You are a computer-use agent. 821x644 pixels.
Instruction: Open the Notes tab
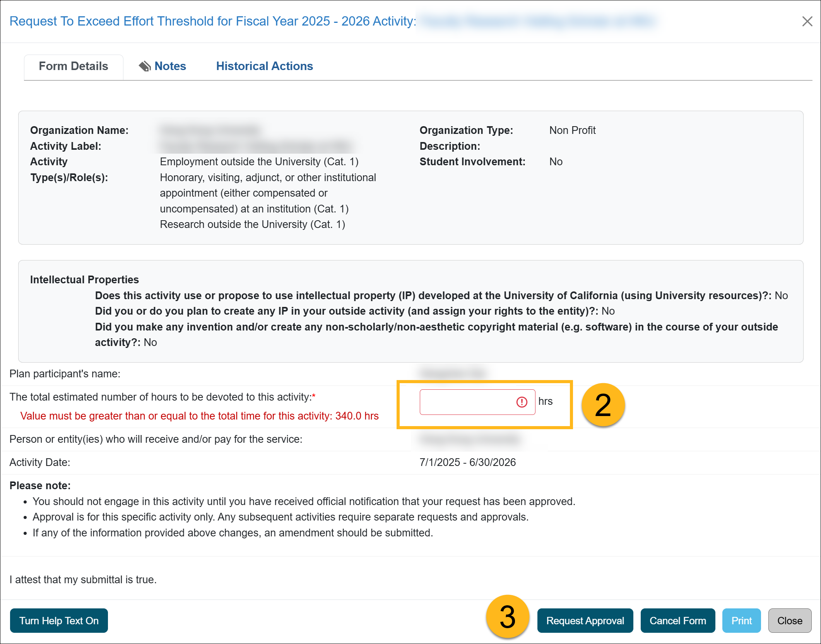point(170,66)
